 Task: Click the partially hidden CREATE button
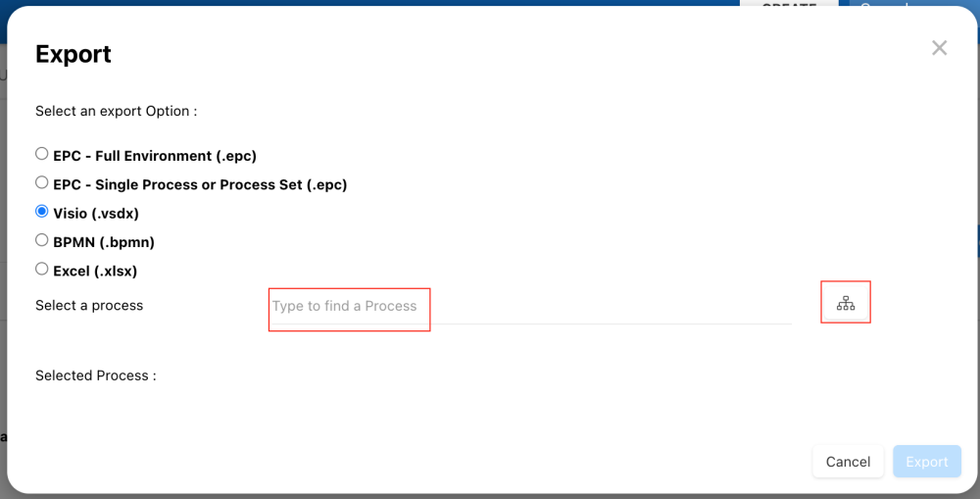789,6
